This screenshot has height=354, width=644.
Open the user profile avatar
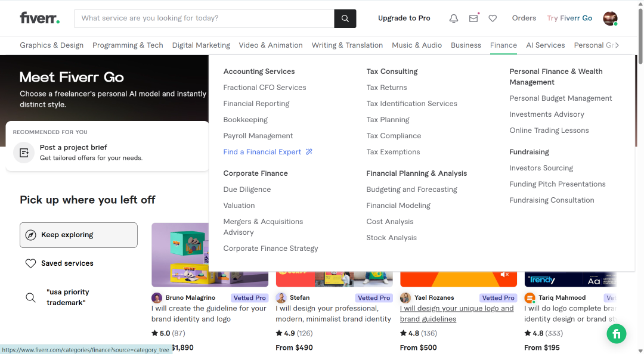pyautogui.click(x=610, y=18)
